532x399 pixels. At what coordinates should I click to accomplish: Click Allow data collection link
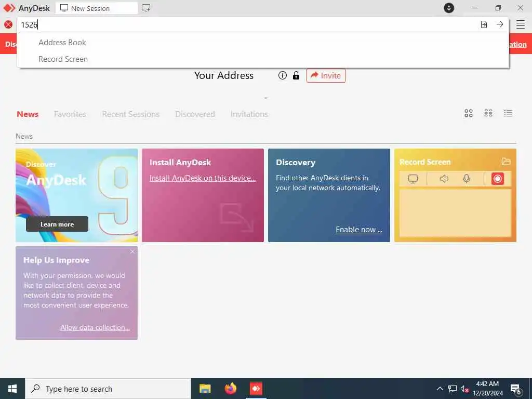[x=95, y=327]
